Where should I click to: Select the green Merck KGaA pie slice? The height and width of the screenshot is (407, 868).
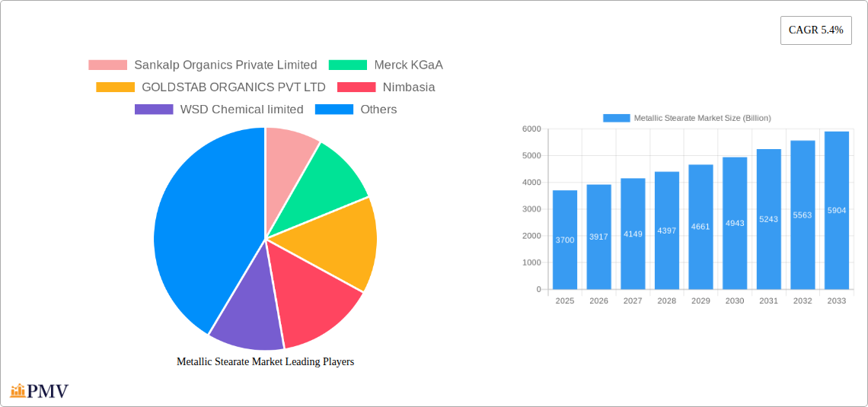pyautogui.click(x=327, y=191)
